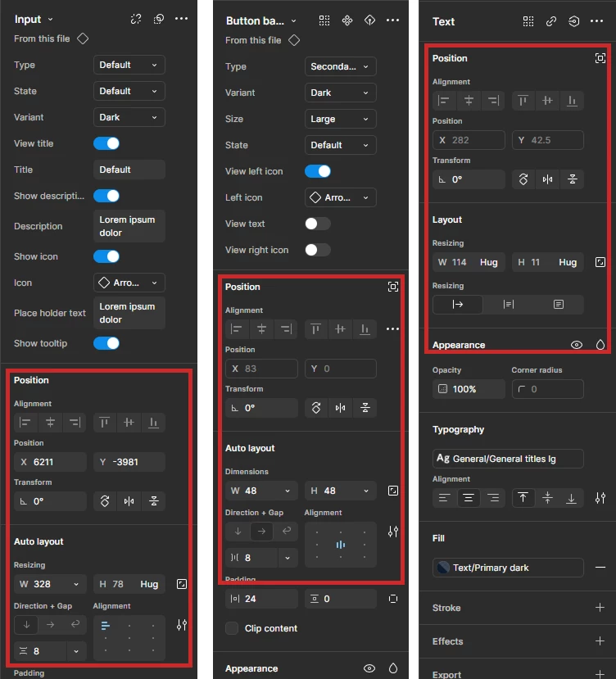Image resolution: width=616 pixels, height=679 pixels.
Task: Click the aspect ratio lock icon beside H 78 Hug
Action: 182,584
